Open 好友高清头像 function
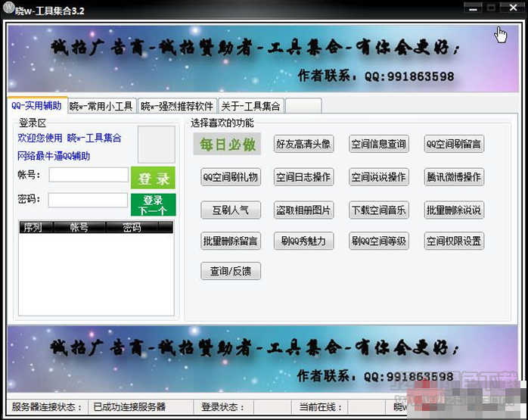This screenshot has height=420, width=528. pos(303,144)
